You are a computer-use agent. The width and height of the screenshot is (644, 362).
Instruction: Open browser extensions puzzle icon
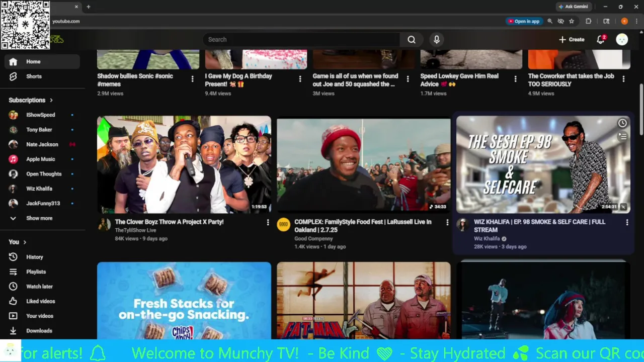(x=588, y=21)
